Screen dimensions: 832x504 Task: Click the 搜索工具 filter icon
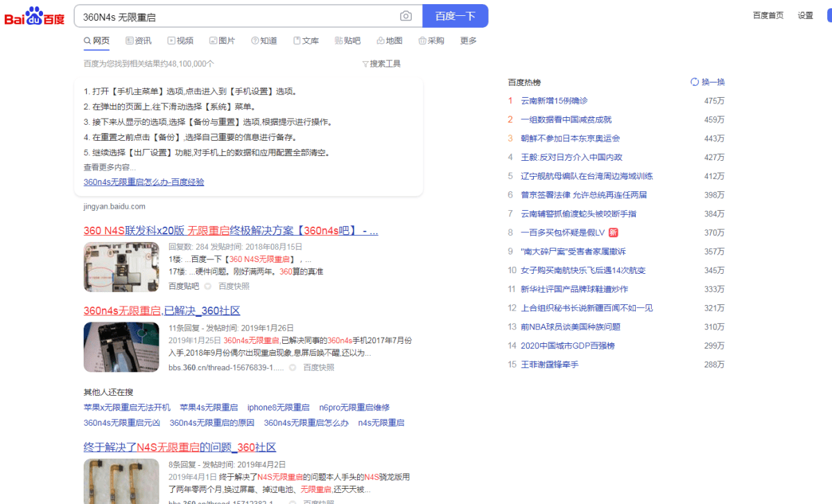click(364, 63)
